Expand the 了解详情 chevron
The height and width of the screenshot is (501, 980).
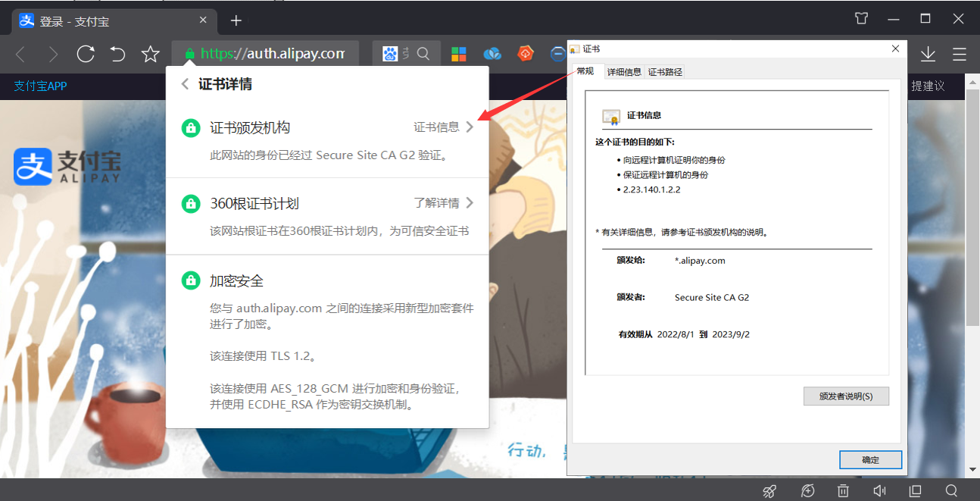tap(470, 203)
